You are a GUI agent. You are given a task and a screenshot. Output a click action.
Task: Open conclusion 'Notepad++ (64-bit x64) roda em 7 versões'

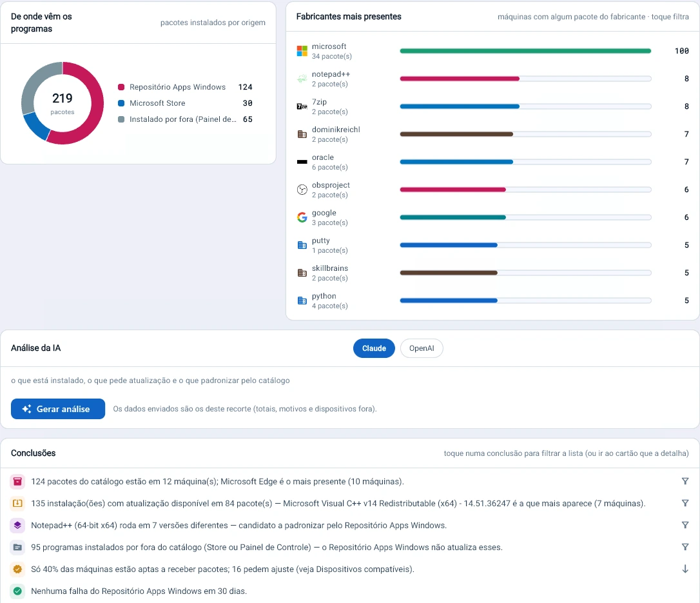click(239, 525)
